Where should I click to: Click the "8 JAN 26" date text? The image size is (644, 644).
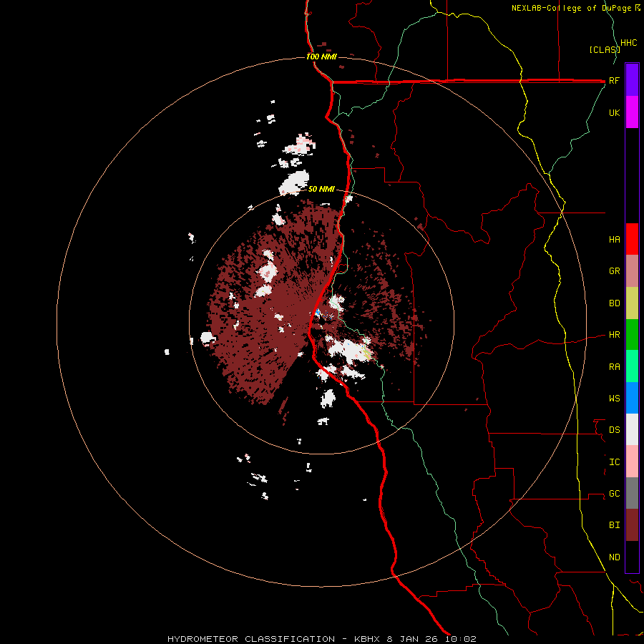(411, 639)
